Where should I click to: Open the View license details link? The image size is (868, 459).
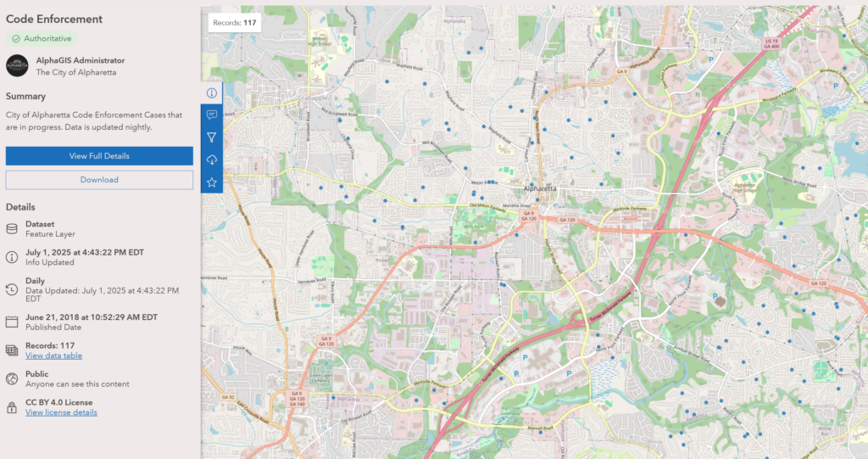pos(61,412)
